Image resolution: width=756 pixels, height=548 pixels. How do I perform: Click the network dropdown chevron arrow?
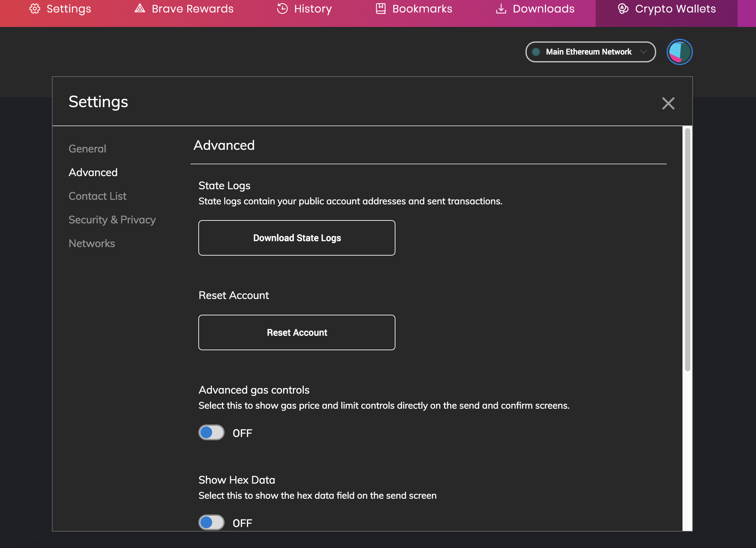[x=644, y=52]
